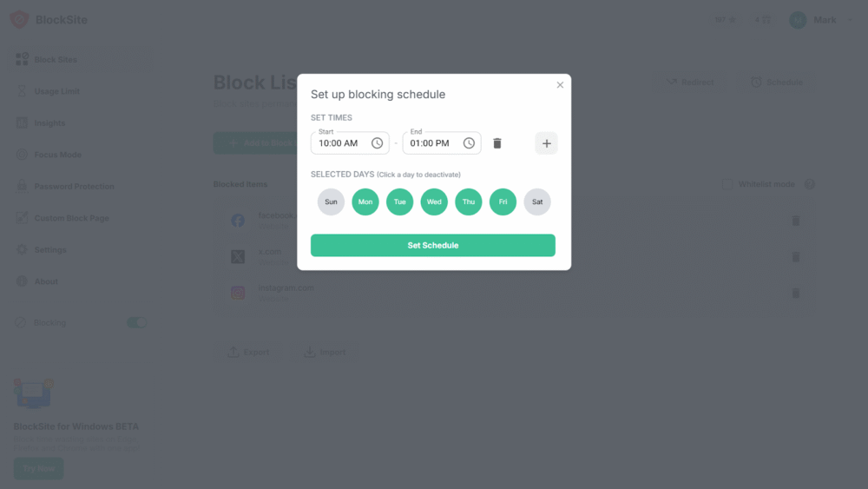The image size is (868, 489).
Task: Enable the Whitelist mode checkbox
Action: tap(728, 184)
